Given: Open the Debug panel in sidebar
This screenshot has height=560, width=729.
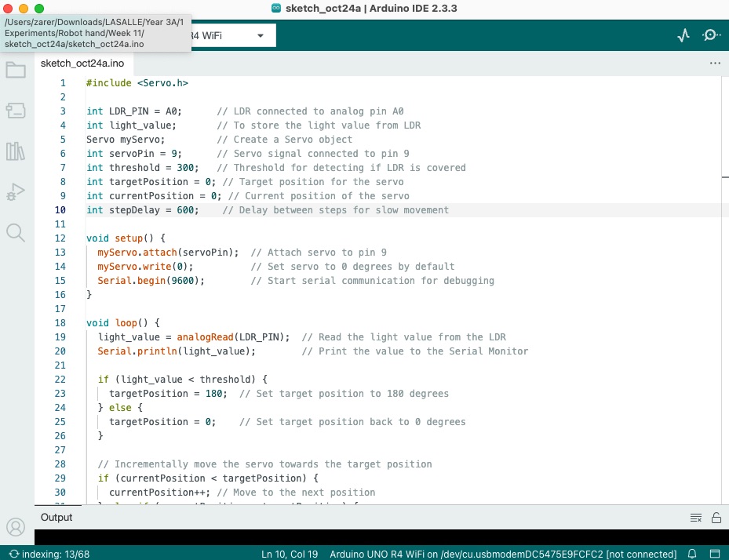Looking at the screenshot, I should tap(16, 191).
